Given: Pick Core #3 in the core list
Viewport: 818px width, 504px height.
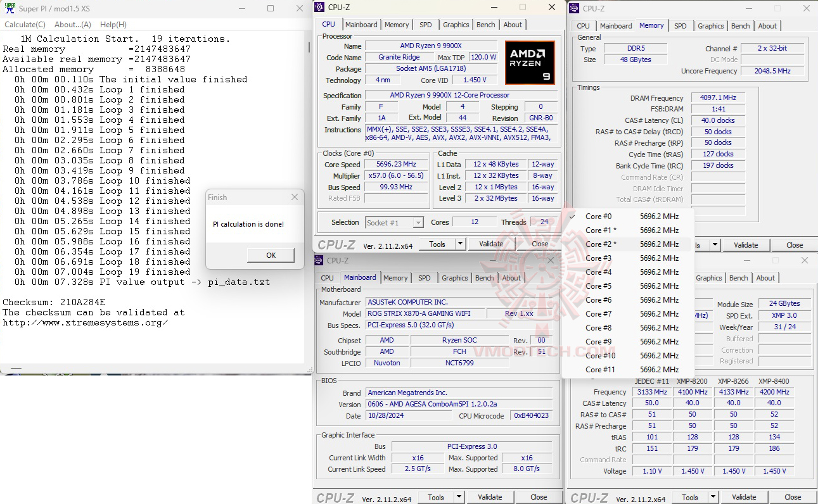Looking at the screenshot, I should (628, 258).
